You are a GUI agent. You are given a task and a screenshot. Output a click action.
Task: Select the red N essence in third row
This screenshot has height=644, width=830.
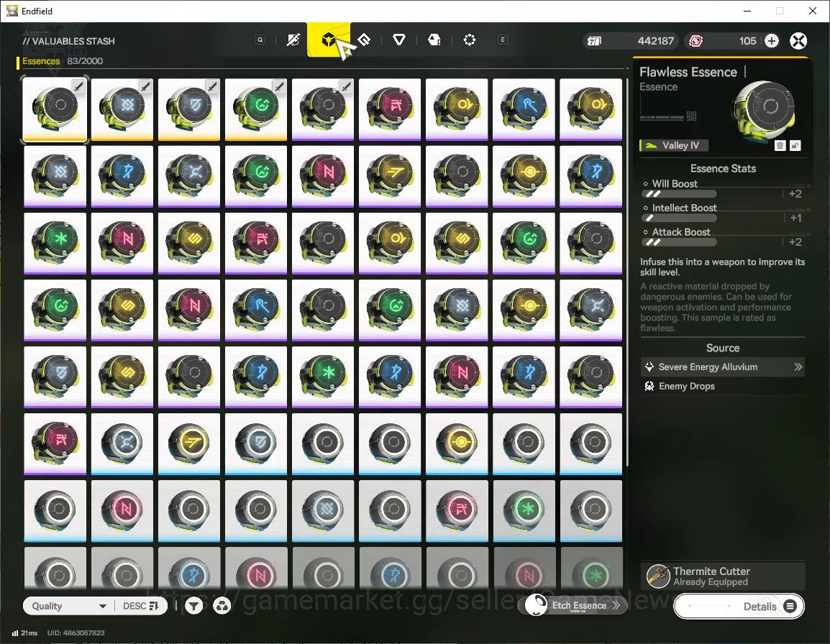coord(122,244)
